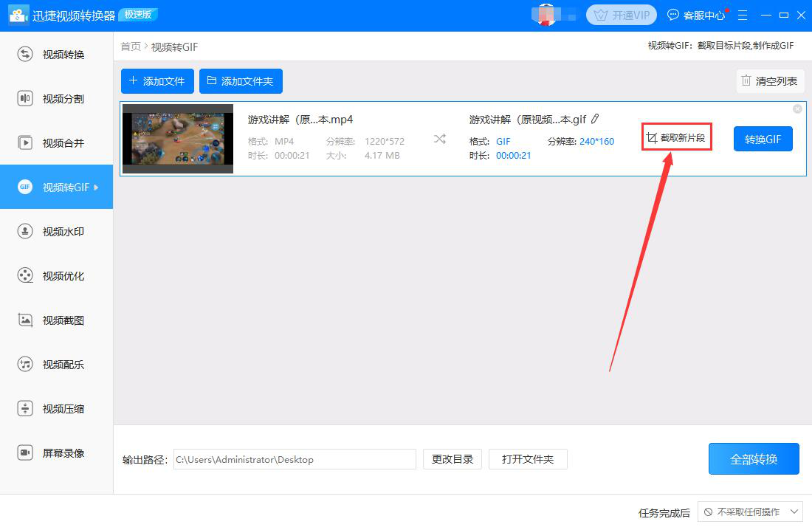Click 截取新片段 to clip new segment
This screenshot has width=812, height=530.
(676, 137)
